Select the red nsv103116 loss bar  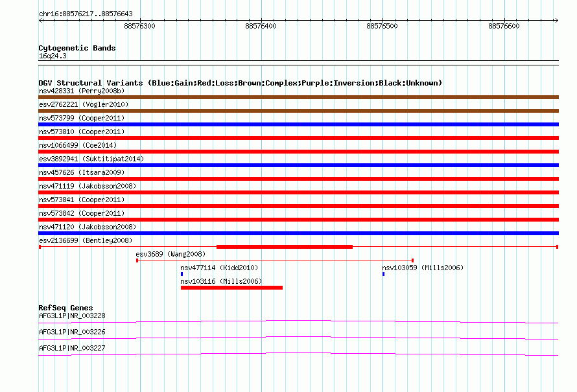point(232,288)
